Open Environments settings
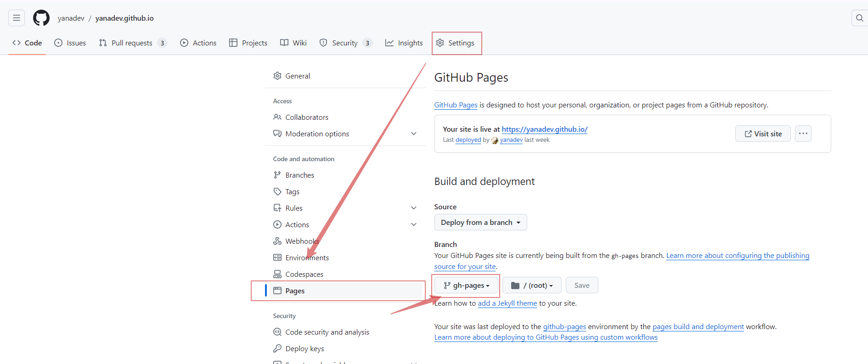Viewport: 868px width, 364px height. point(307,258)
